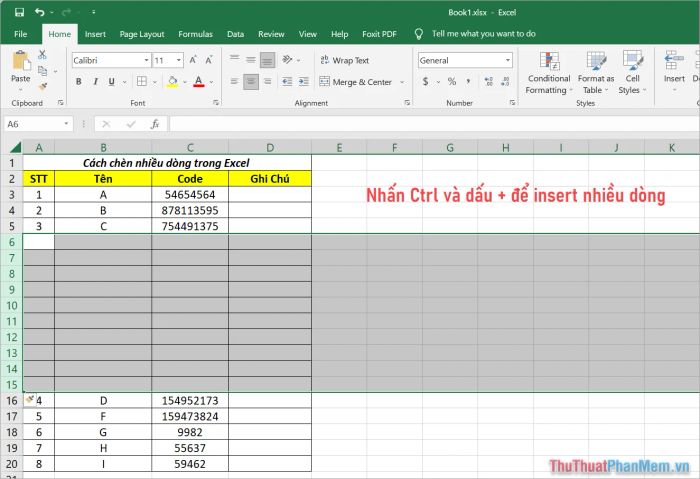Click the Insert Function fx icon
This screenshot has width=700, height=479.
155,124
